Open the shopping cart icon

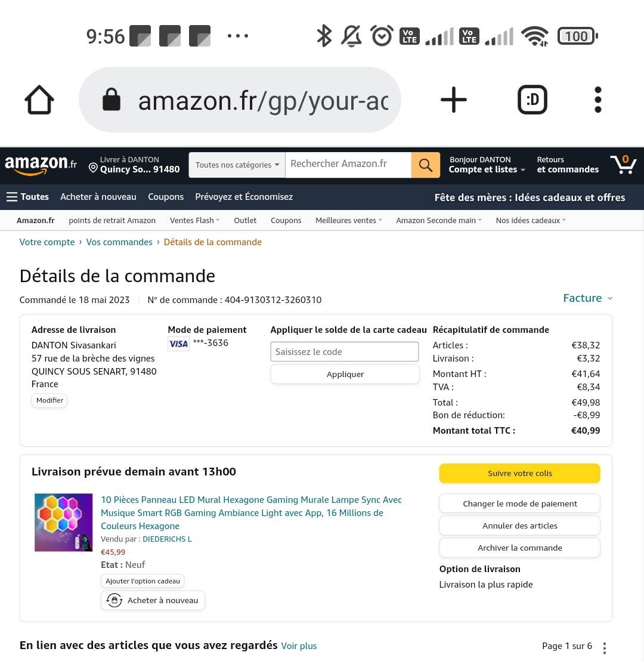623,165
